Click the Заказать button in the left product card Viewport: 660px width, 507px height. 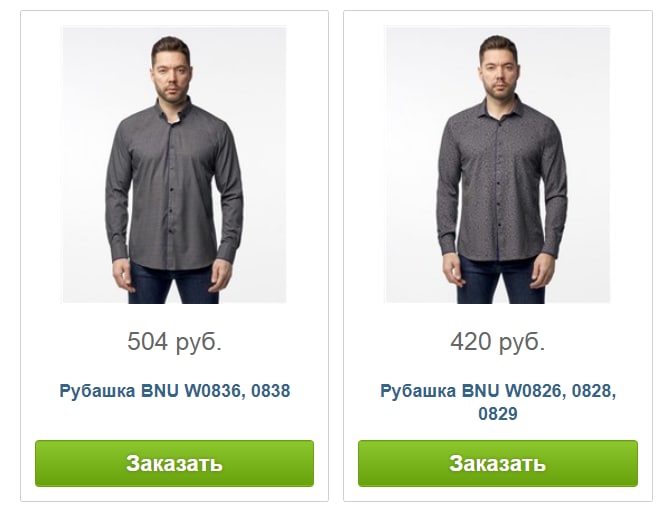174,463
